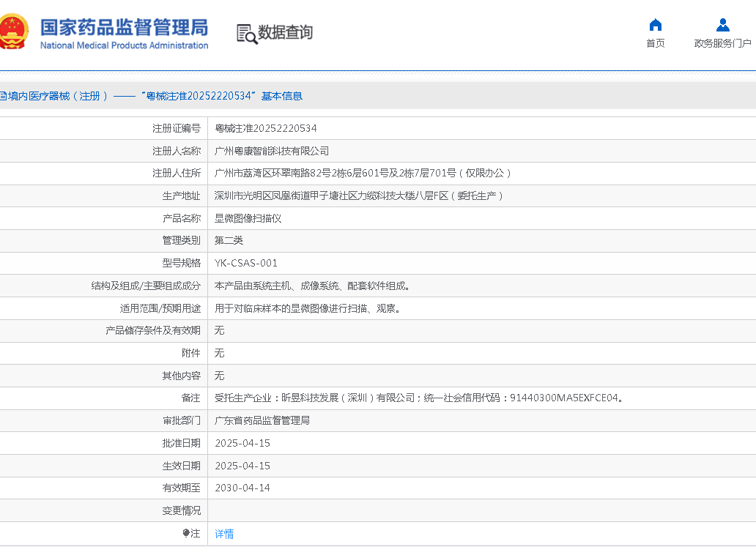Click the 其他内容 row label
This screenshot has width=756, height=547.
pyautogui.click(x=181, y=376)
